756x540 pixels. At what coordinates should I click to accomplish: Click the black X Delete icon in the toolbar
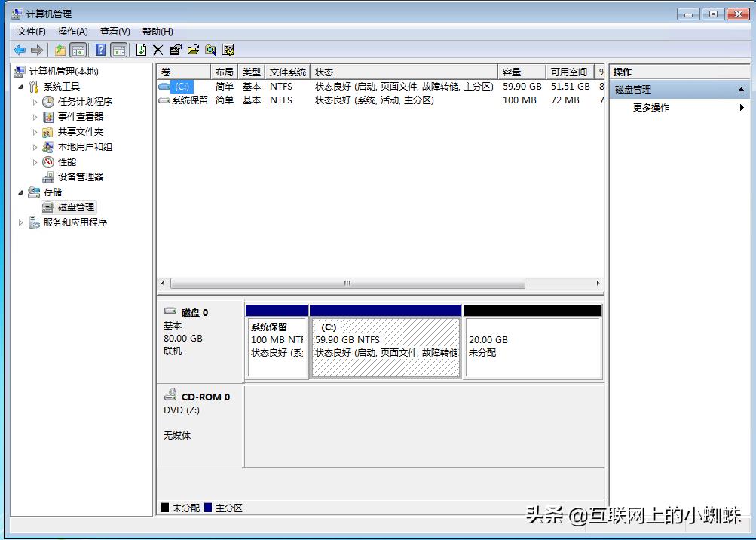tap(158, 50)
